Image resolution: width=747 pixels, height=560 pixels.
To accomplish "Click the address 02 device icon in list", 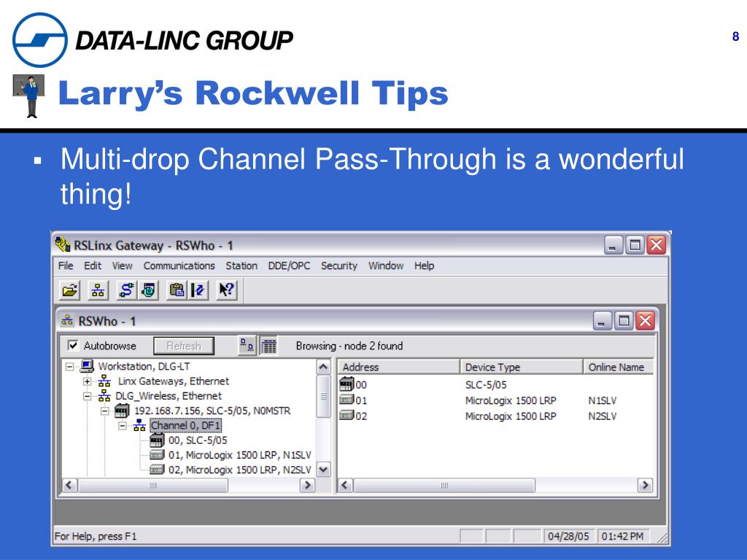I will pos(347,415).
